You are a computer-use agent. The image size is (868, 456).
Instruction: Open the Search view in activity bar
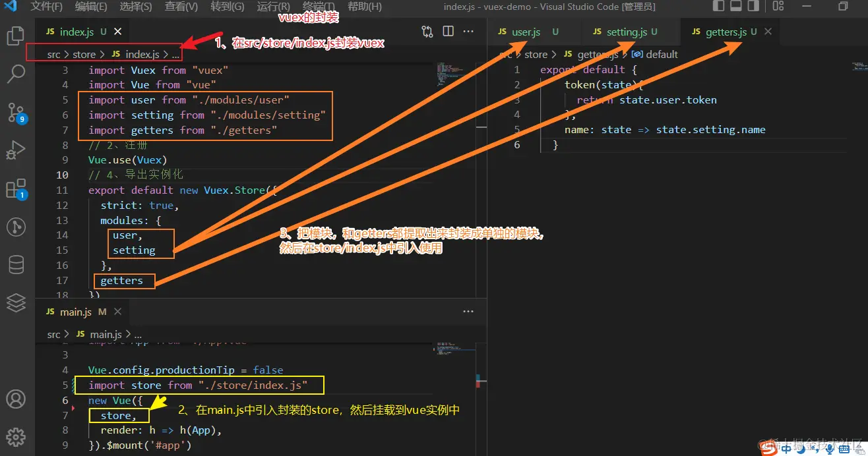click(15, 74)
